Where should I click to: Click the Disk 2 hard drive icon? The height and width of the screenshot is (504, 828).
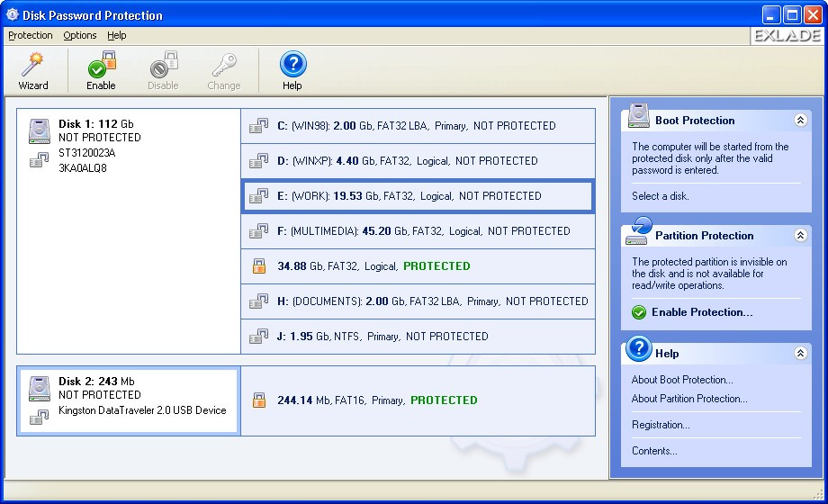coord(39,388)
